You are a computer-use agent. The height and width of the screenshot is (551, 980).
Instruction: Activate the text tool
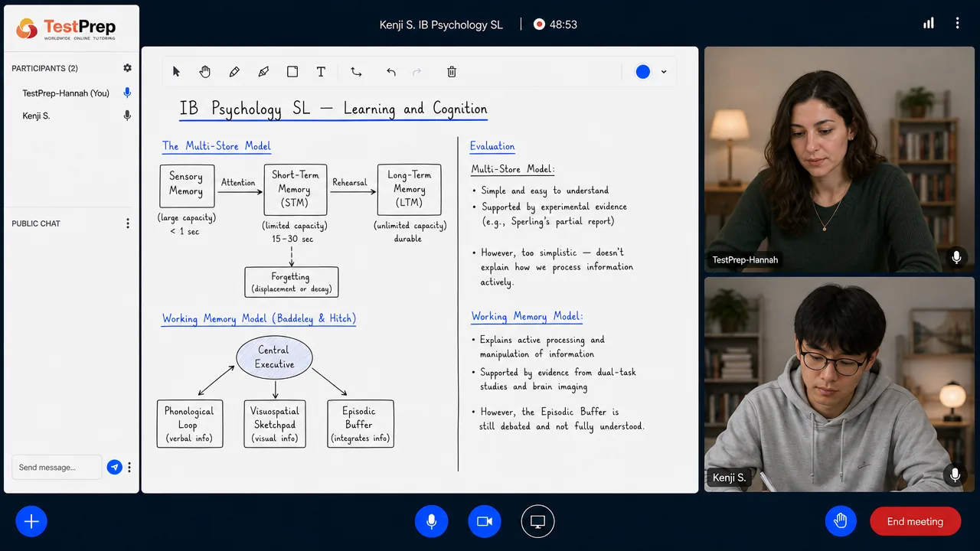[x=321, y=72]
